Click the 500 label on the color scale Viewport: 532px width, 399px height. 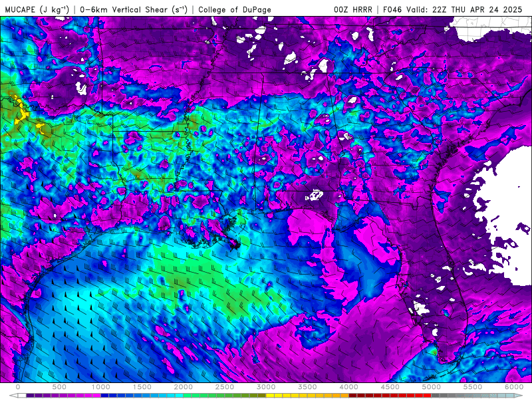coord(59,387)
